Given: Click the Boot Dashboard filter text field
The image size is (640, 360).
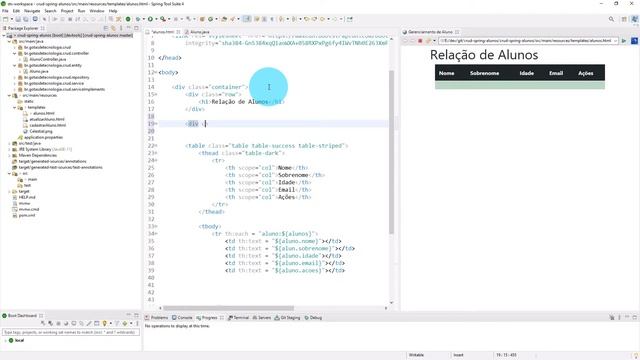Looking at the screenshot, I should [x=71, y=332].
